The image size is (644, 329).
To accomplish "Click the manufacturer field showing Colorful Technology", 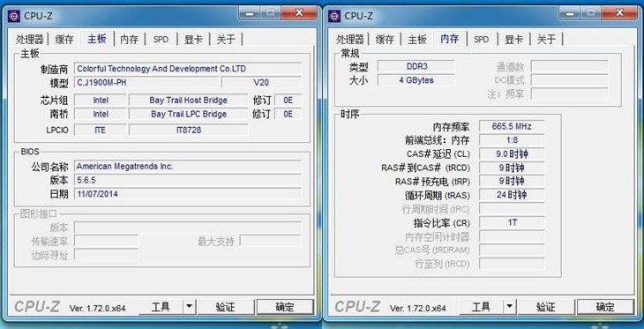I will pos(188,69).
